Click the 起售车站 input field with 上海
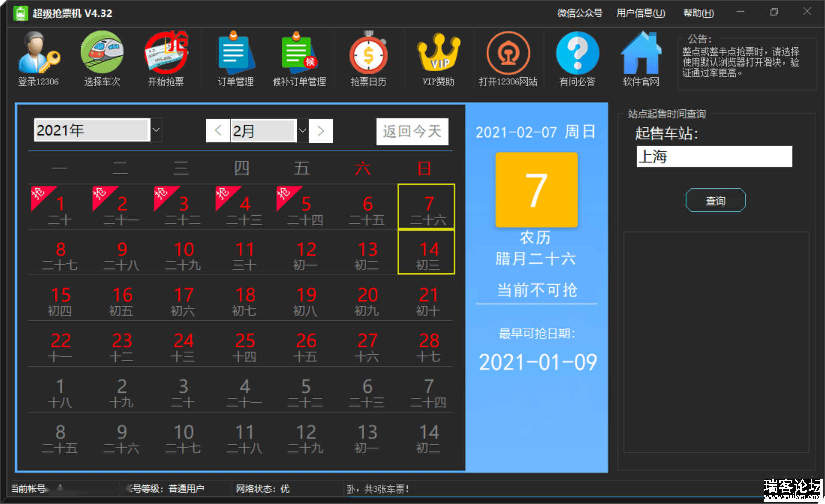The height and width of the screenshot is (504, 825). pos(714,157)
